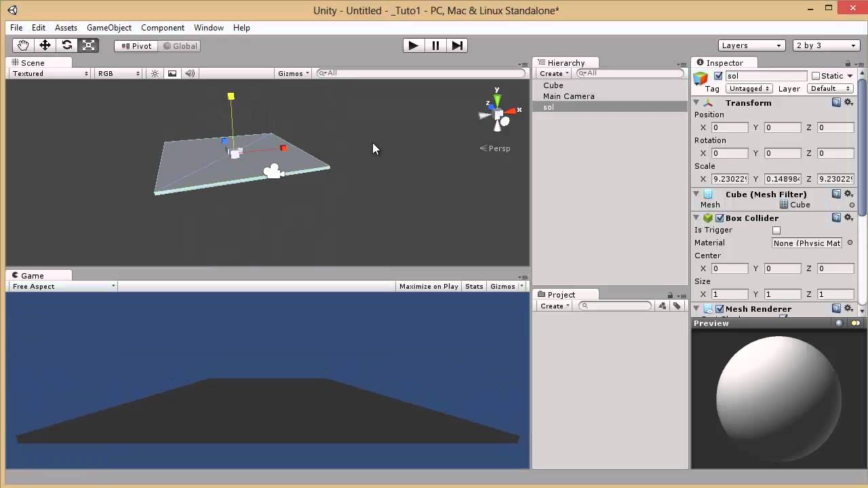Open the GameObject menu
This screenshot has width=868, height=488.
(x=109, y=28)
